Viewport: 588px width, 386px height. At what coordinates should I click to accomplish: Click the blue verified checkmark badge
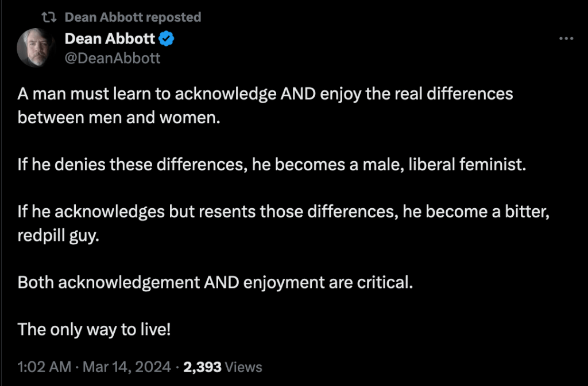[x=167, y=39]
